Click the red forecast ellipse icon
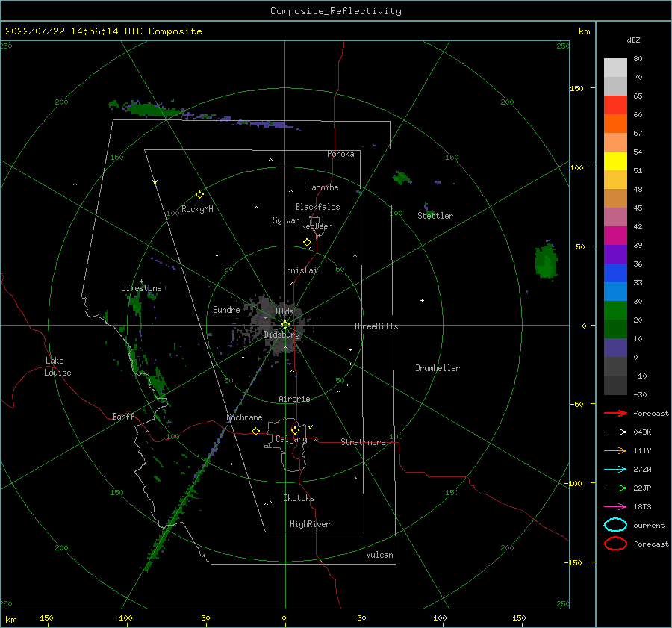 click(x=615, y=544)
